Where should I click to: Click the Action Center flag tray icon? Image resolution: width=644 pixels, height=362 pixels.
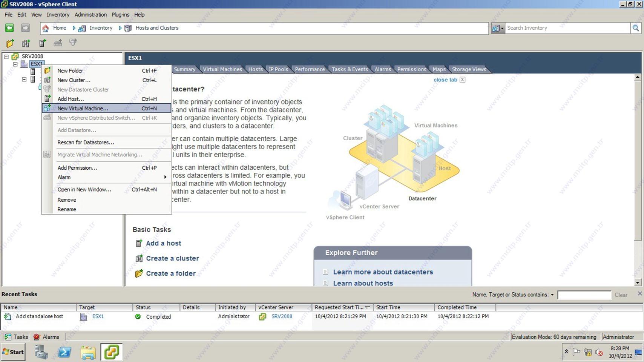click(x=577, y=352)
